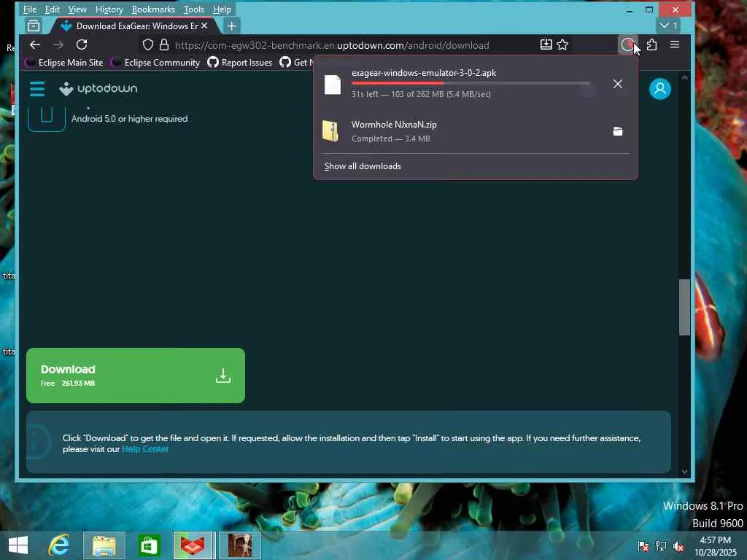Launch Internet Explorer from taskbar
The height and width of the screenshot is (560, 747).
tap(59, 545)
